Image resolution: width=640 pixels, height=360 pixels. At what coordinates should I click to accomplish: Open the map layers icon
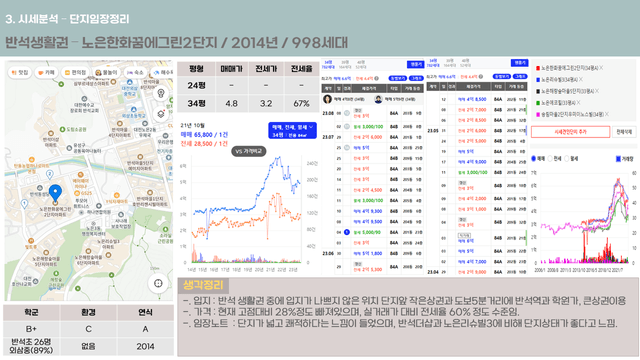pos(161,114)
